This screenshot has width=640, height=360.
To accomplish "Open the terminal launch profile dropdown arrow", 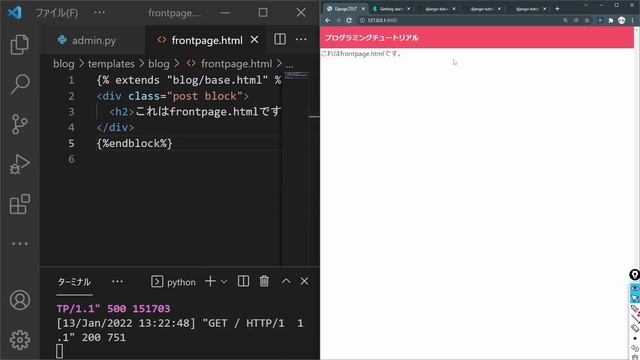I will coord(224,282).
